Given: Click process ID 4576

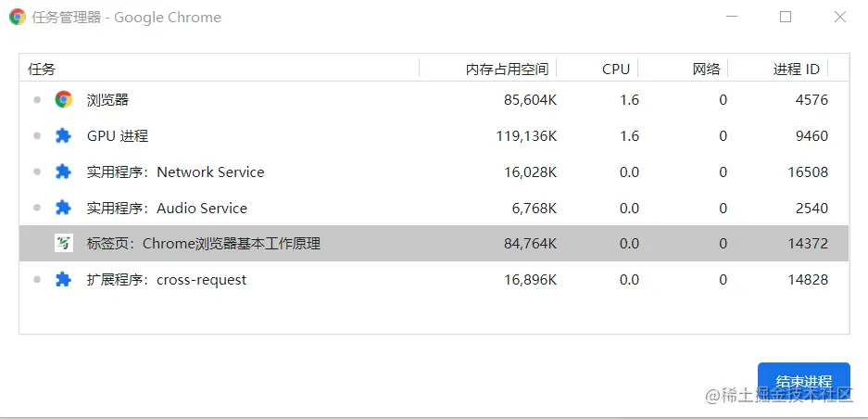Looking at the screenshot, I should click(x=811, y=100).
